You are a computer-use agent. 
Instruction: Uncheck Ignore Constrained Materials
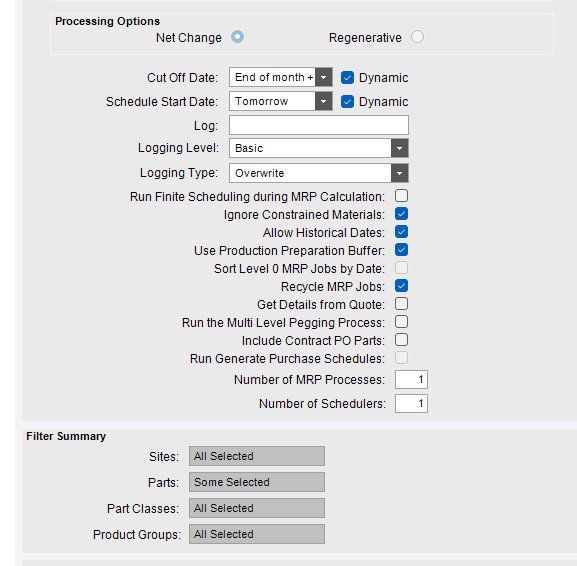click(401, 214)
